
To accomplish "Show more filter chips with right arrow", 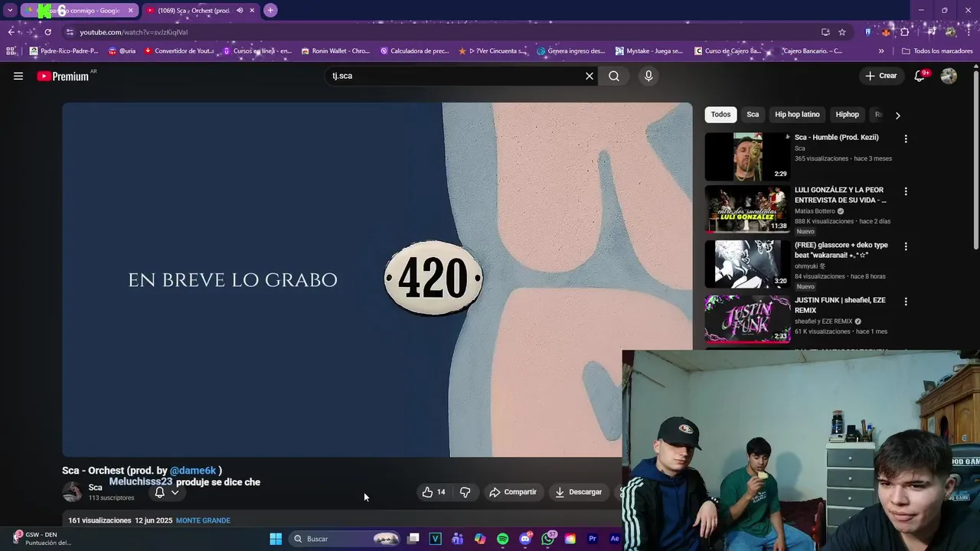I will coord(897,115).
